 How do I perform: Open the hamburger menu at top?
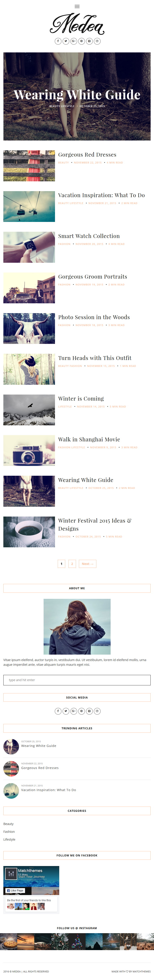coord(77,6)
